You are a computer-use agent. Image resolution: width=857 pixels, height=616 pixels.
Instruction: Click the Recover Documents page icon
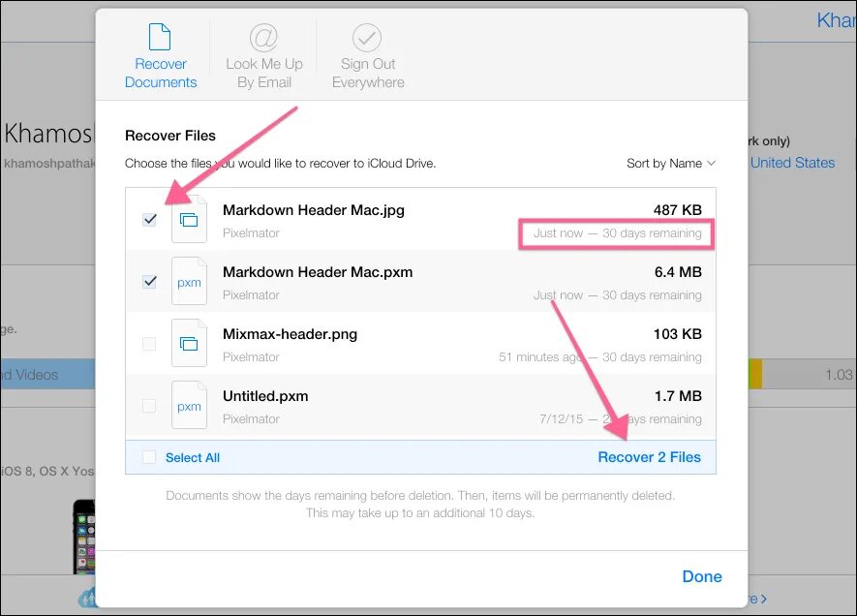160,37
